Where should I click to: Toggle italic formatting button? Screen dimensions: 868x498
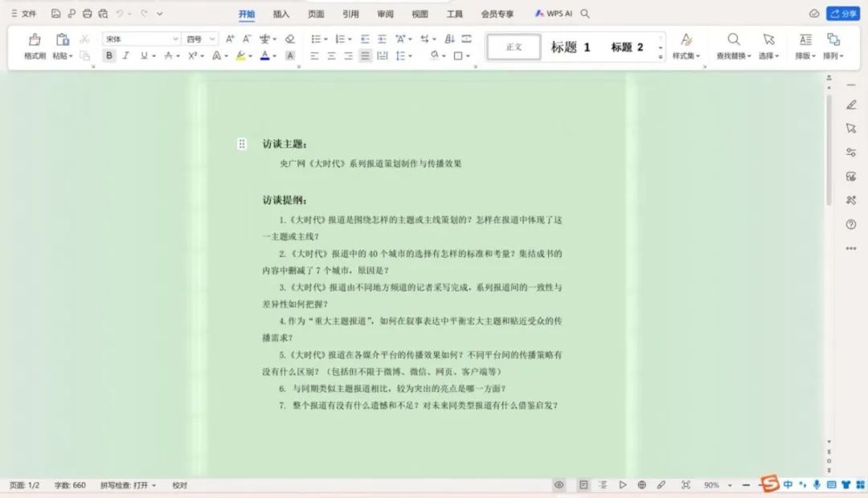point(125,55)
